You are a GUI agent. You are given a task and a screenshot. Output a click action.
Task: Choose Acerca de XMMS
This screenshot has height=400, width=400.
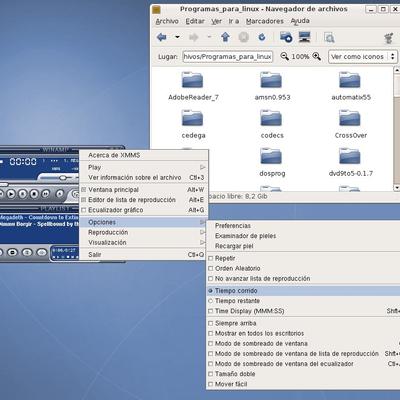tap(143, 155)
